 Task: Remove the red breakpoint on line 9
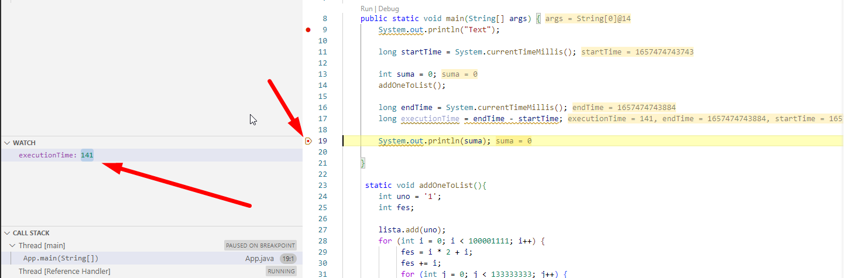308,30
